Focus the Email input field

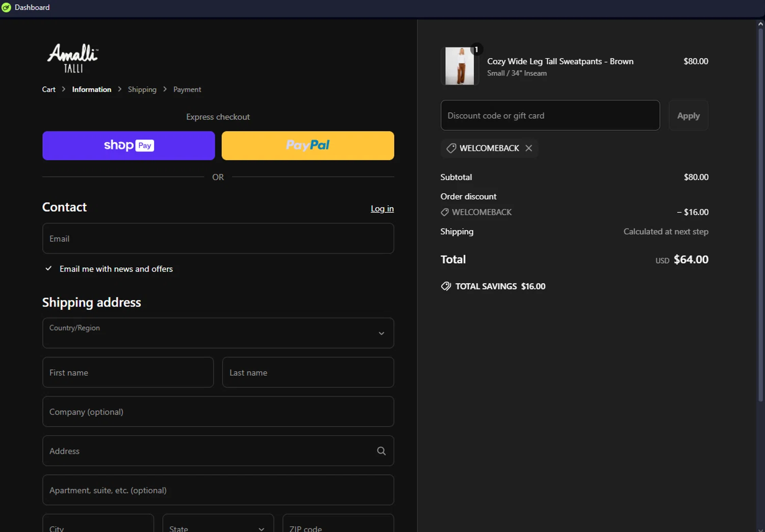pos(218,238)
